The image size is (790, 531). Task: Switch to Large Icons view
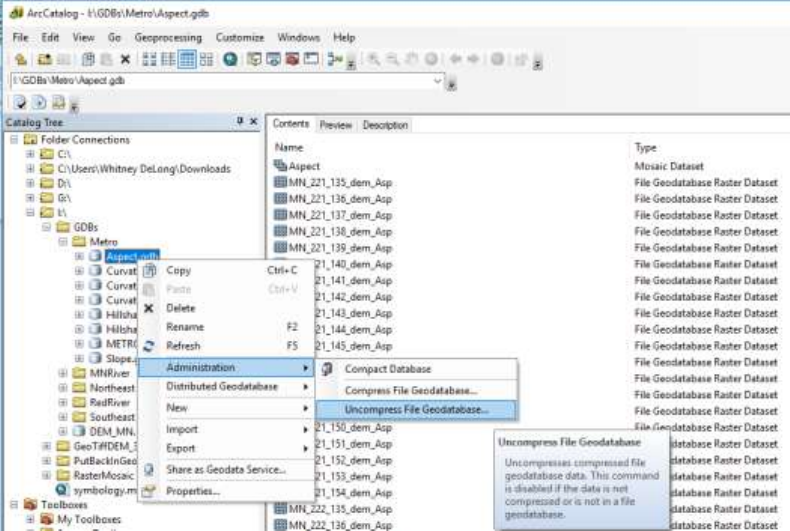[x=149, y=59]
